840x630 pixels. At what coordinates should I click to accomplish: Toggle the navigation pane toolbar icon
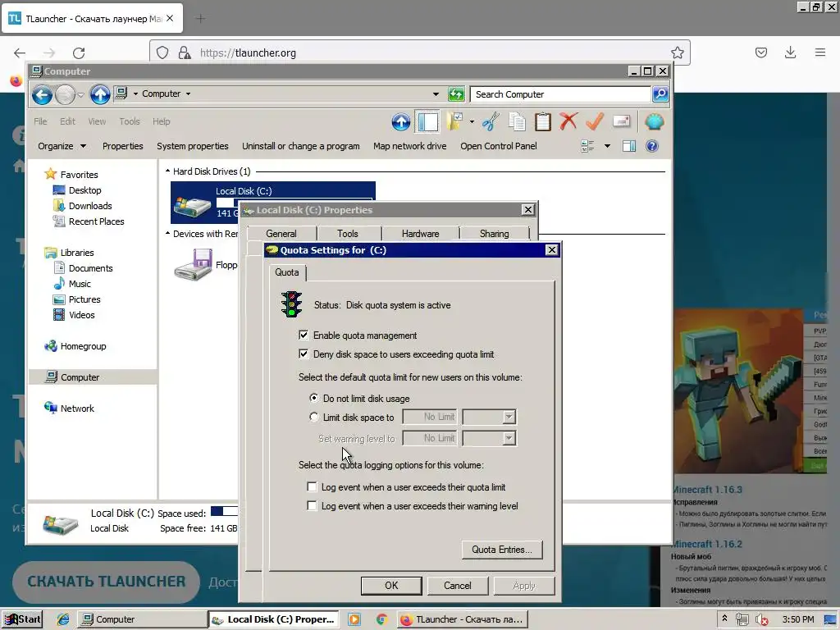coord(427,122)
